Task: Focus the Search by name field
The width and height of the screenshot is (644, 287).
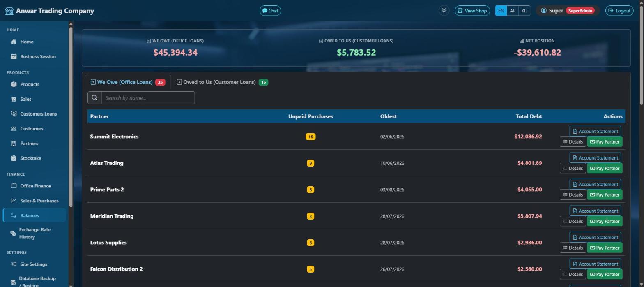Action: [148, 98]
